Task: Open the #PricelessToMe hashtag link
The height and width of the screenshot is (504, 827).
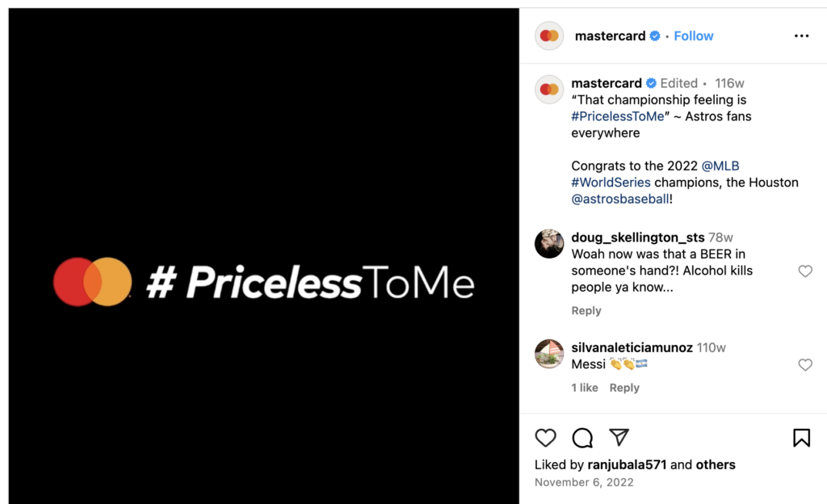Action: click(618, 115)
